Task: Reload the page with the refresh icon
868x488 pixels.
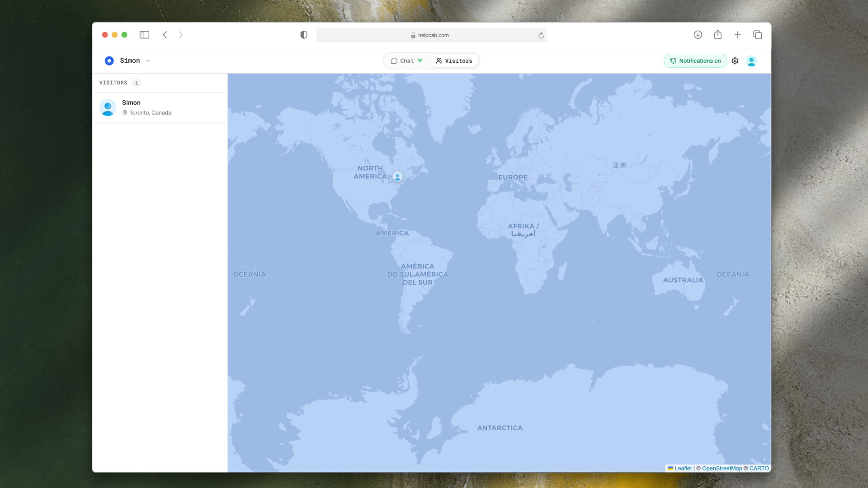Action: click(x=541, y=35)
